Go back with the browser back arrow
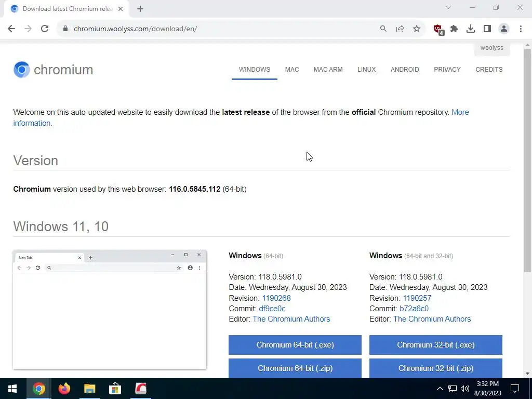Viewport: 532px width, 399px height. tap(11, 29)
